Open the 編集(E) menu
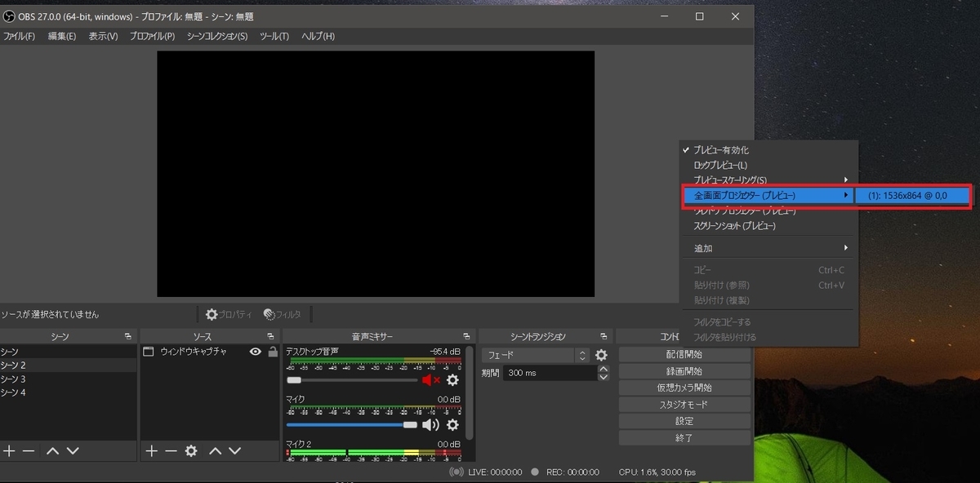980x483 pixels. [62, 37]
